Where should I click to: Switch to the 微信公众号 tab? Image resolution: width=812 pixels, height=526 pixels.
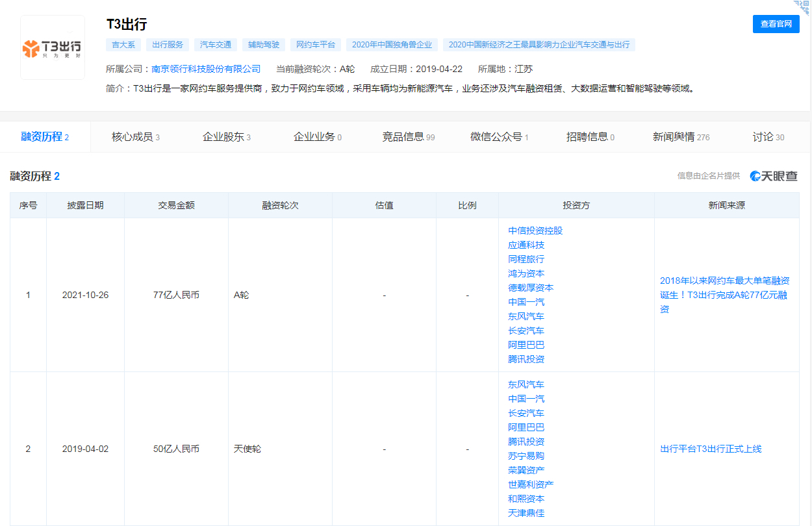click(x=499, y=137)
